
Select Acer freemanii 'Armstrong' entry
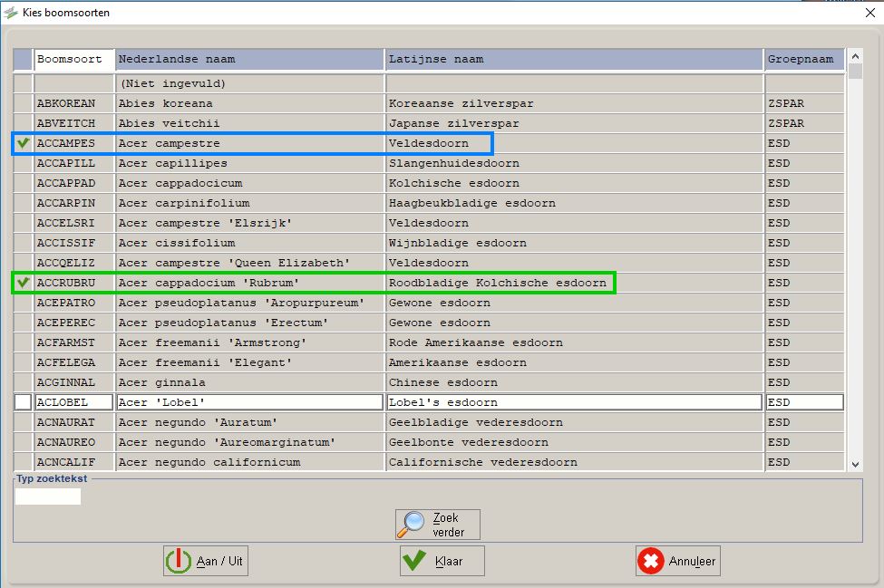249,342
